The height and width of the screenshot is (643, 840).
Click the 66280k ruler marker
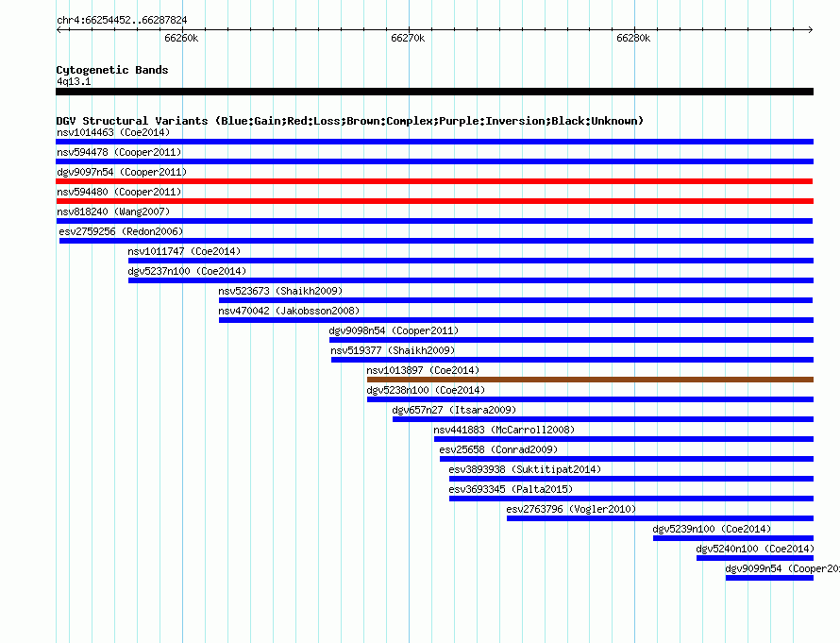(x=633, y=38)
